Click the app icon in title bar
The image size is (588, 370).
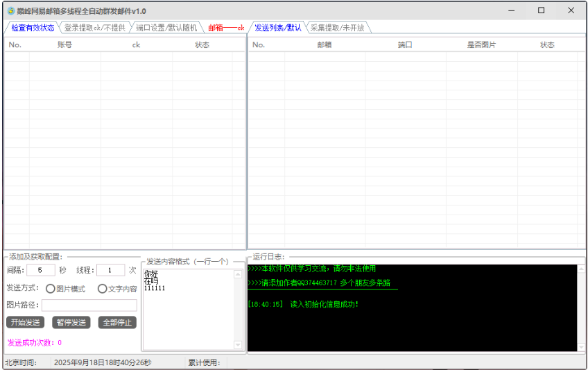point(11,11)
